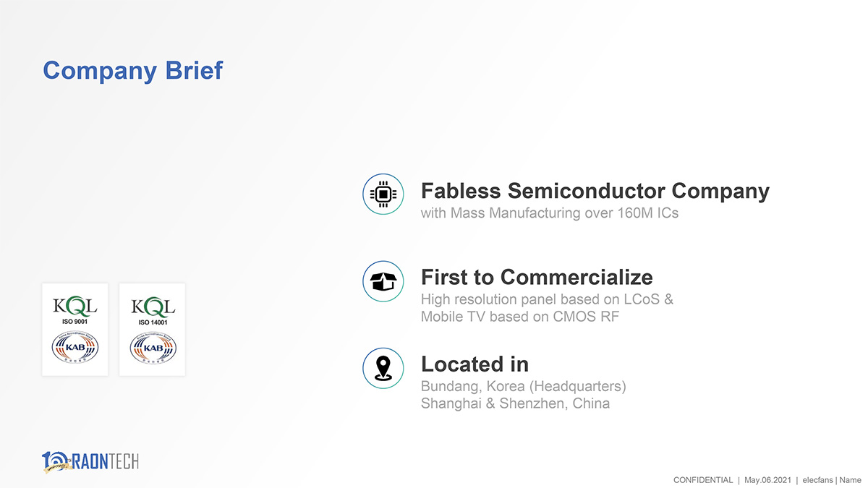Select the line mentioning LCoS high resolution panel
This screenshot has width=868, height=488.
pyautogui.click(x=547, y=299)
